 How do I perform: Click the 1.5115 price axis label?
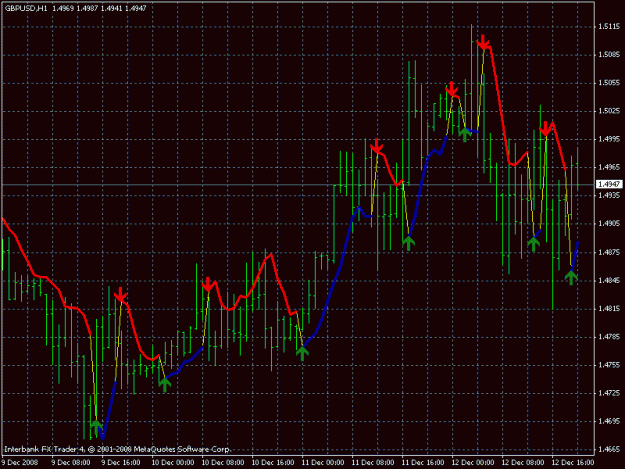point(609,27)
